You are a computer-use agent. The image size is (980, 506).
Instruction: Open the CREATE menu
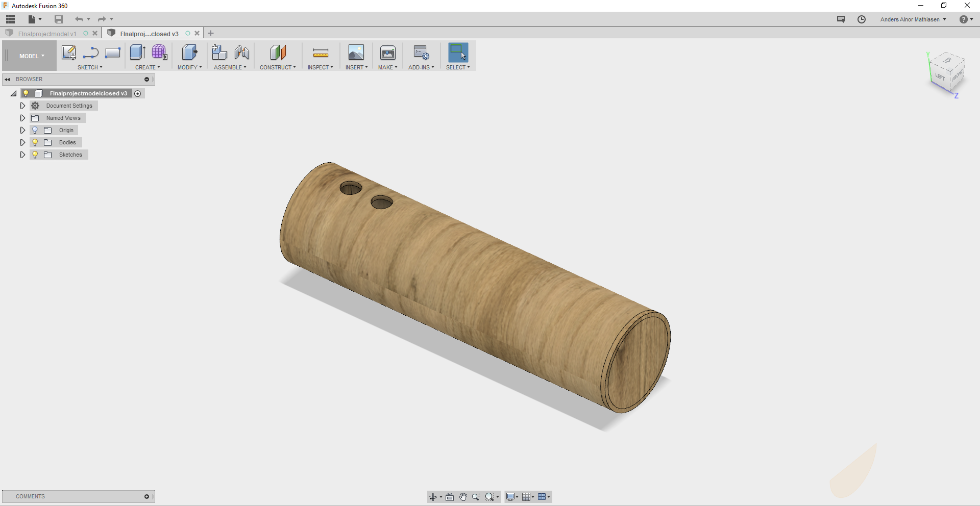point(148,67)
